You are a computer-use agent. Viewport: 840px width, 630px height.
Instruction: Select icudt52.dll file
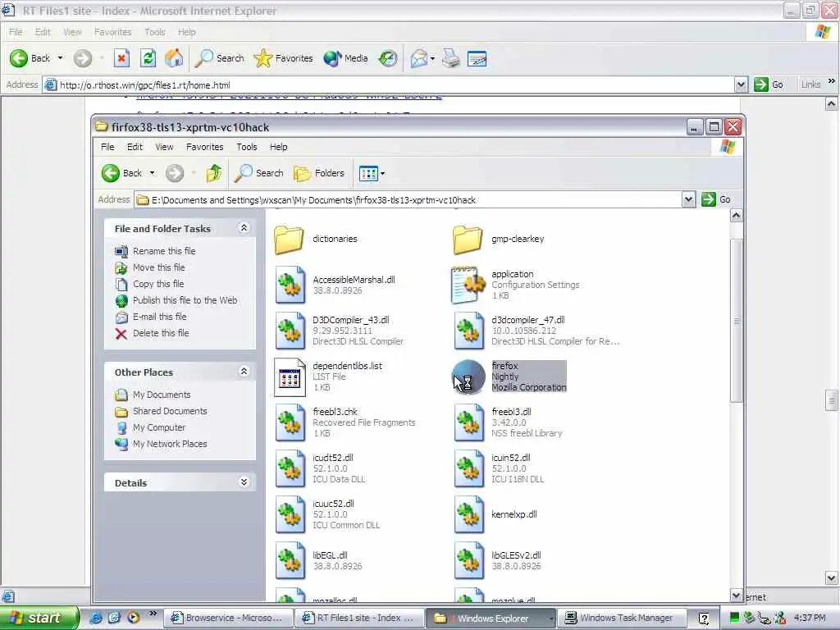pyautogui.click(x=321, y=468)
